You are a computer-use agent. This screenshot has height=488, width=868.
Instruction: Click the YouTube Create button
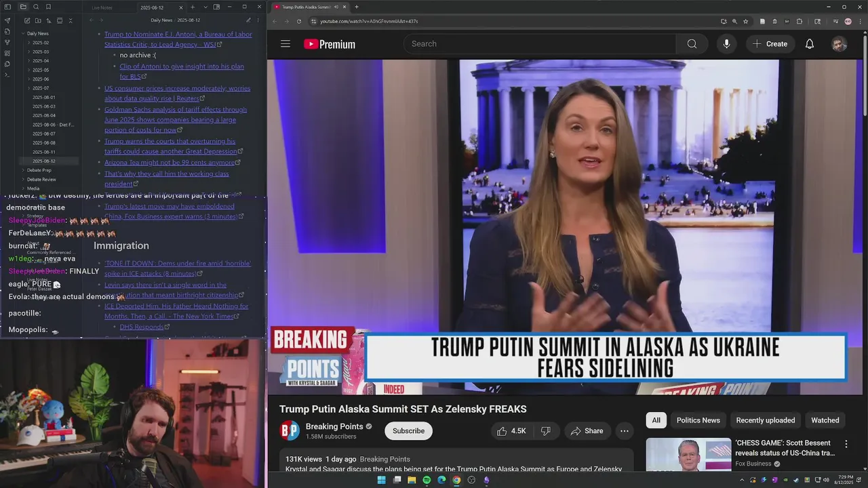coord(770,44)
